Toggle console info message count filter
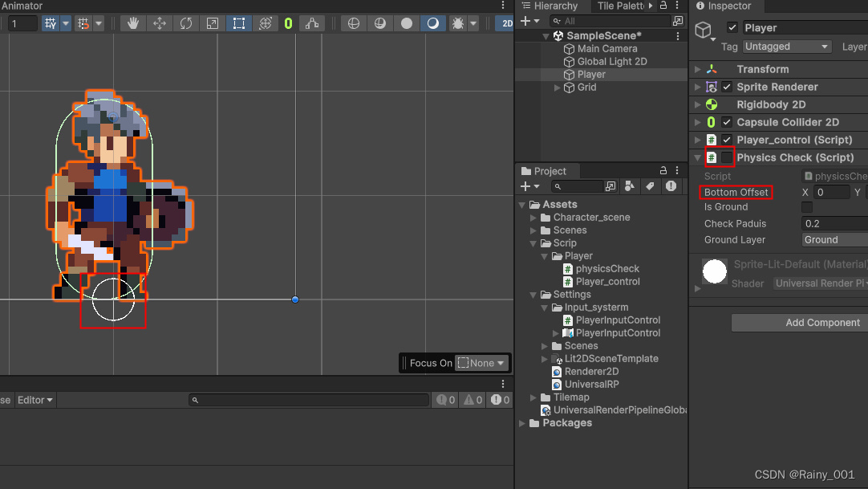This screenshot has width=868, height=489. 445,400
